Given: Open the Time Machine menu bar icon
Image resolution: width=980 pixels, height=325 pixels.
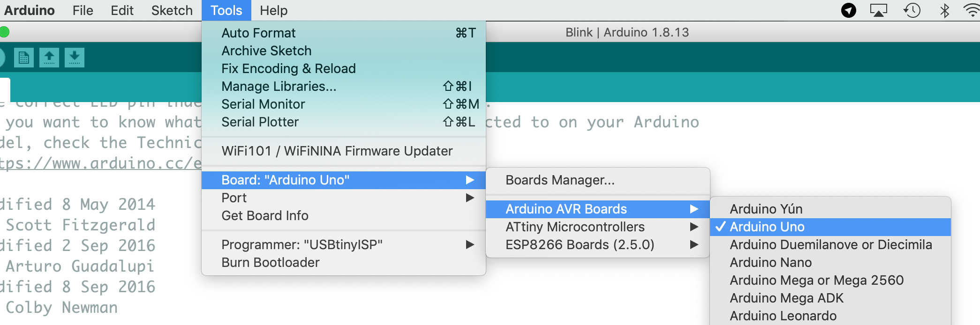Looking at the screenshot, I should [x=912, y=10].
